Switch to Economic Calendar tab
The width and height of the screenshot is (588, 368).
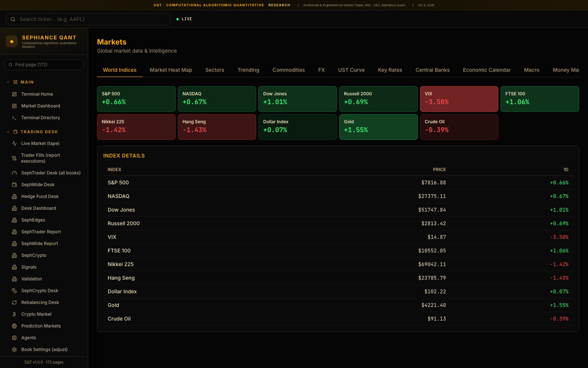coord(487,70)
